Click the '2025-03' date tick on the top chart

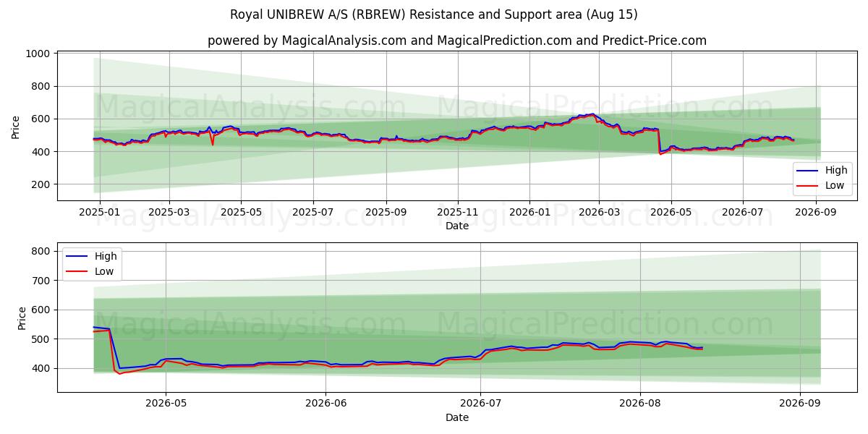click(x=169, y=212)
